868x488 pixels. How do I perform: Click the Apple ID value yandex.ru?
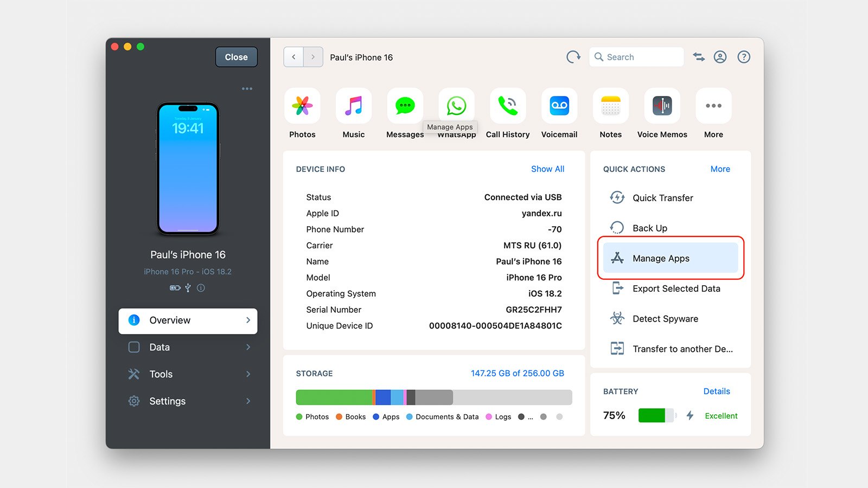pyautogui.click(x=541, y=213)
